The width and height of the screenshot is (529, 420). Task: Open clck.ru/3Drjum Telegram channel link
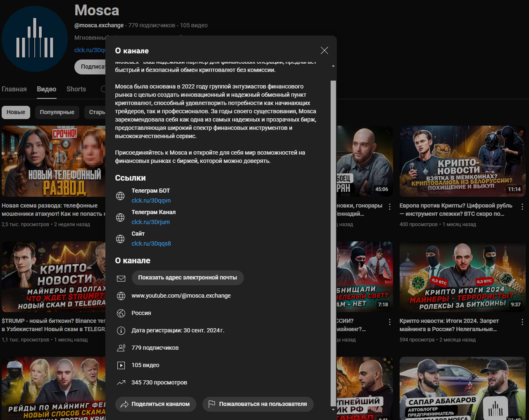(x=151, y=222)
